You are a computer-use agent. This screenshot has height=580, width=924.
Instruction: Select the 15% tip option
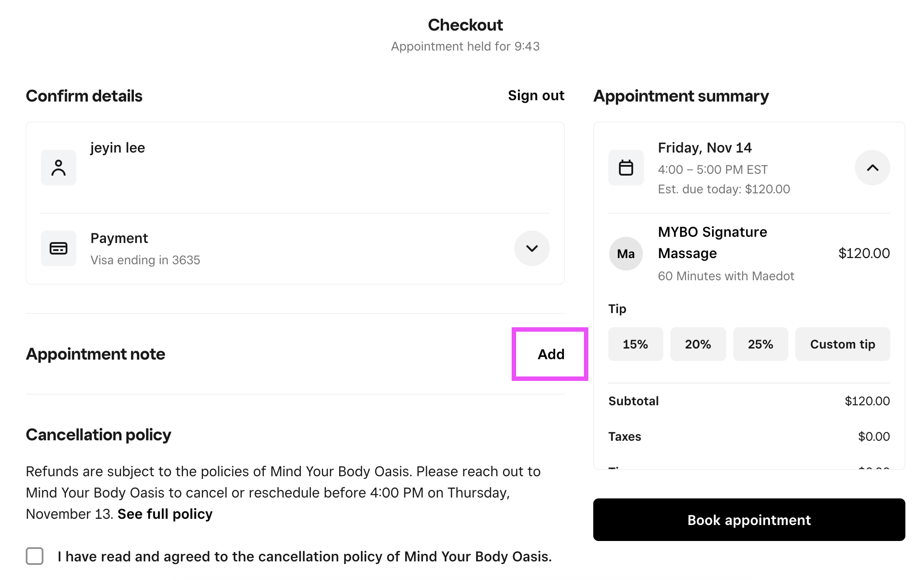coord(635,344)
